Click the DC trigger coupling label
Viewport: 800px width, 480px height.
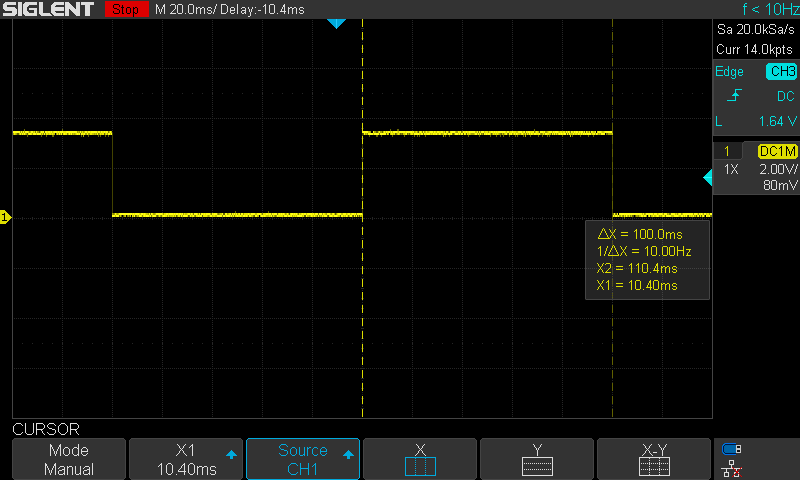point(786,96)
